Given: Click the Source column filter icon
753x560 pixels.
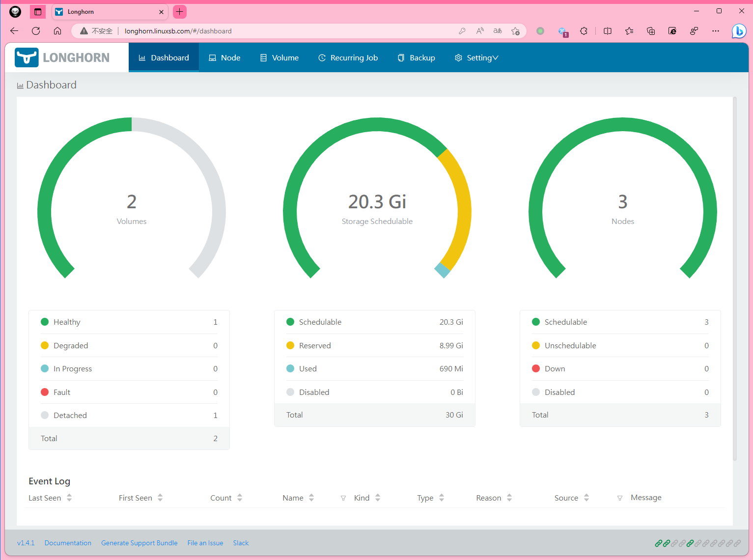Looking at the screenshot, I should [x=619, y=498].
